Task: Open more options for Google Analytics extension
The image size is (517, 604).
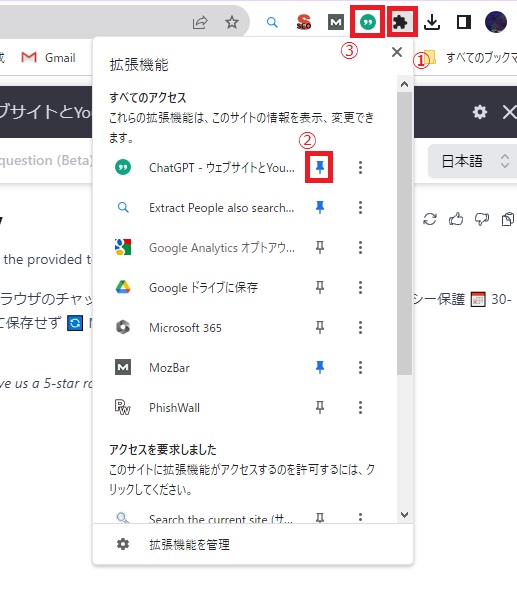Action: (x=360, y=247)
